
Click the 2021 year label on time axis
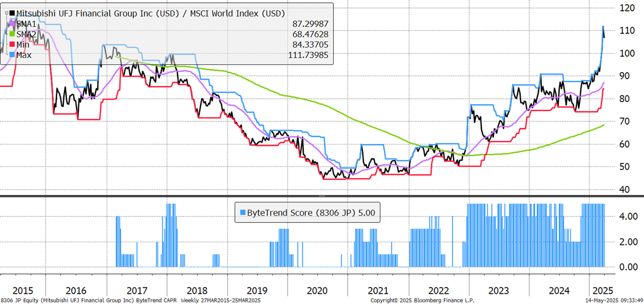(x=378, y=290)
